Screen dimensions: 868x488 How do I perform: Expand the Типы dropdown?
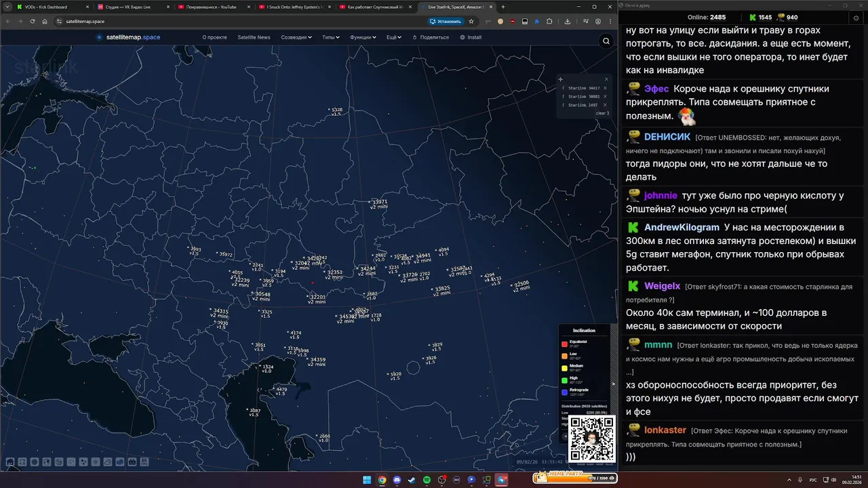point(331,37)
